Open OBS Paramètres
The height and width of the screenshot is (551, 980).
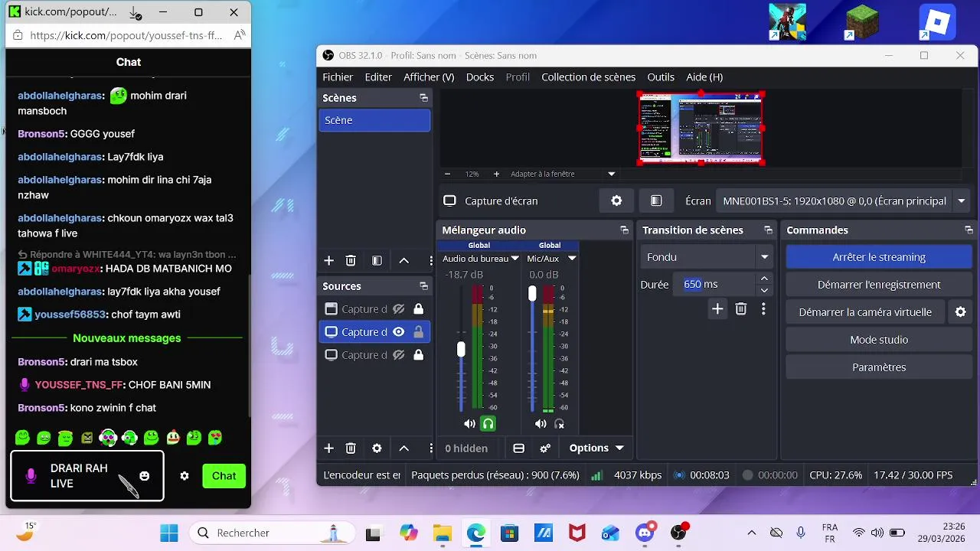coord(879,367)
